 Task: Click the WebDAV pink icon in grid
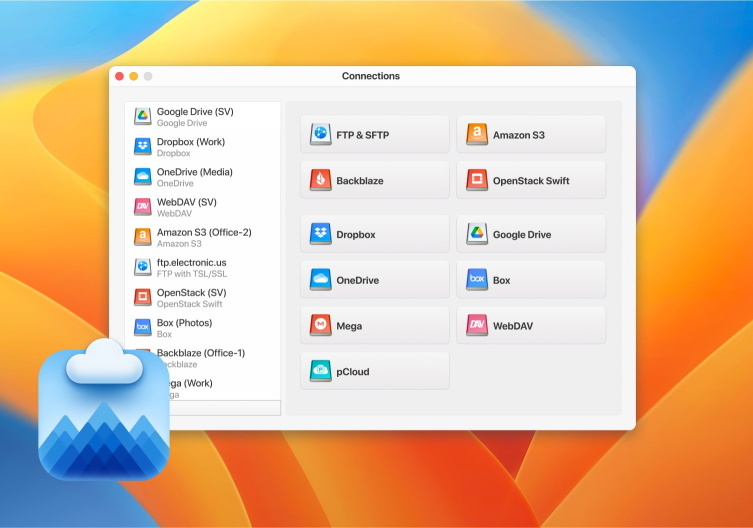click(x=477, y=325)
